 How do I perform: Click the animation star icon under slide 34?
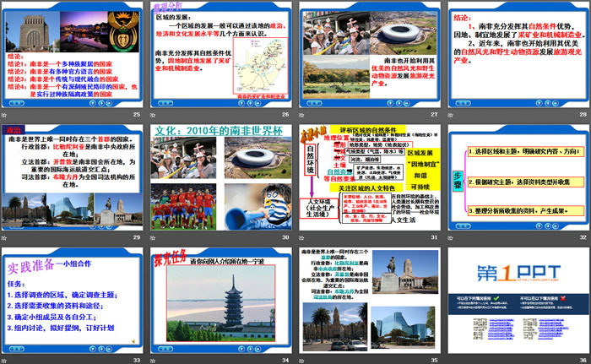point(153,361)
